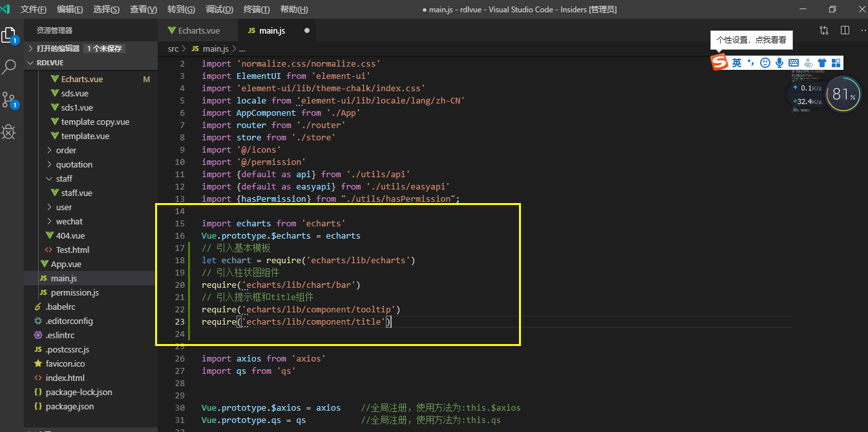The width and height of the screenshot is (868, 432).
Task: Click the network speed monitor widget
Action: [806, 94]
